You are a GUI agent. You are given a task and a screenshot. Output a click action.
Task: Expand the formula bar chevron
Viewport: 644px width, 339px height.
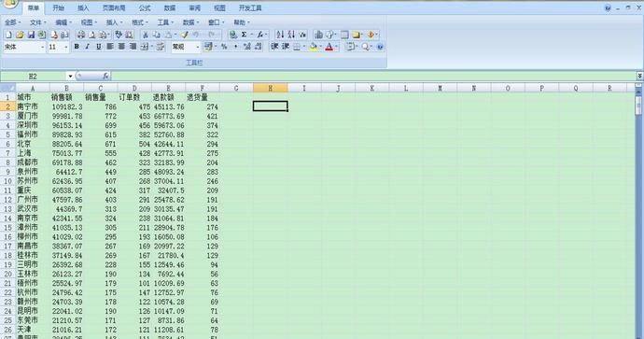pyautogui.click(x=639, y=76)
